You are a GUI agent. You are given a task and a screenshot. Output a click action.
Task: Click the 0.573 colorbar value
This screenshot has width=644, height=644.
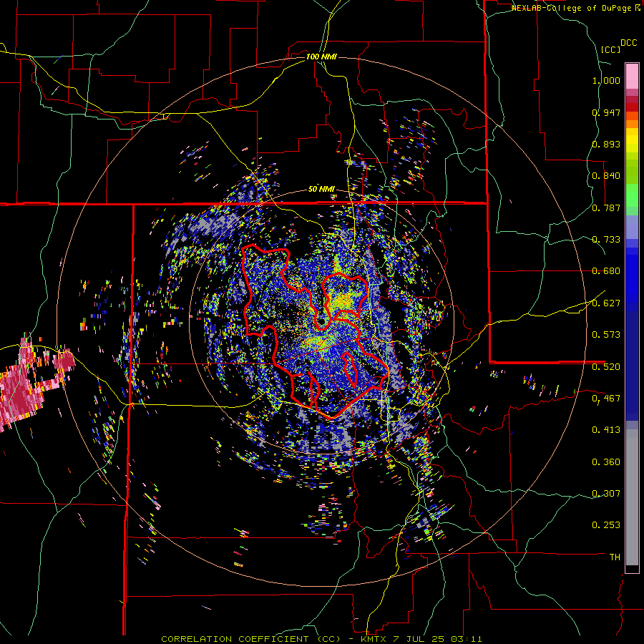pos(606,335)
